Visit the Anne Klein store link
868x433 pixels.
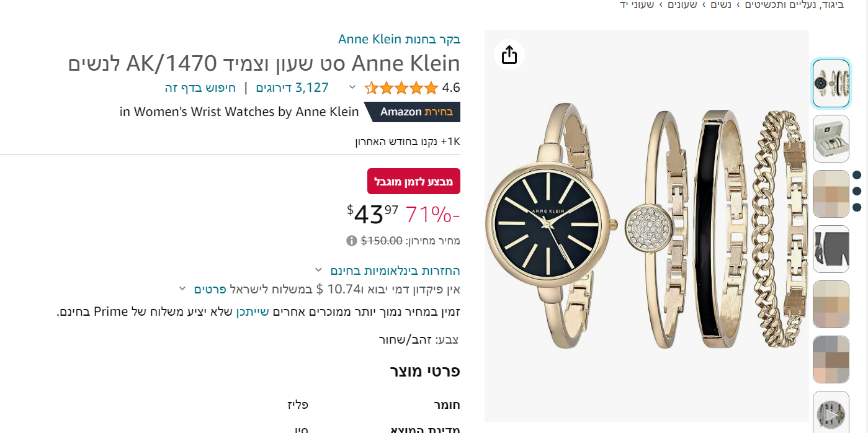coord(399,40)
